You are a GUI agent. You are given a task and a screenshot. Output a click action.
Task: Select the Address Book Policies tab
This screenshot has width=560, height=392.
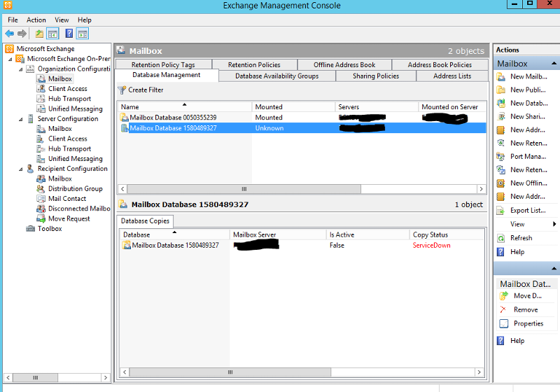click(440, 64)
